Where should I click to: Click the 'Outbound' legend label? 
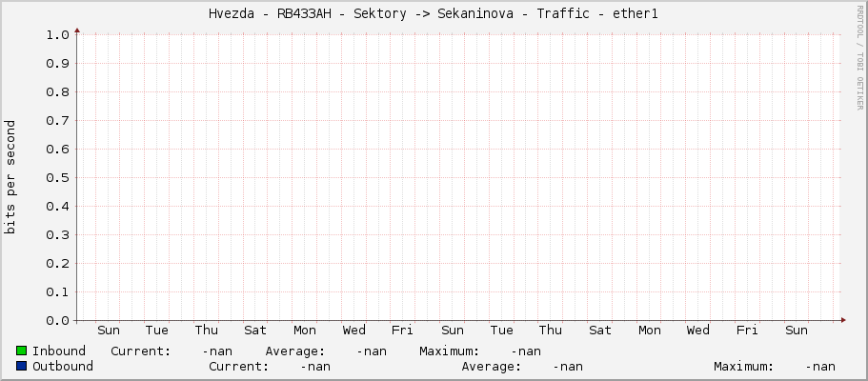63,367
